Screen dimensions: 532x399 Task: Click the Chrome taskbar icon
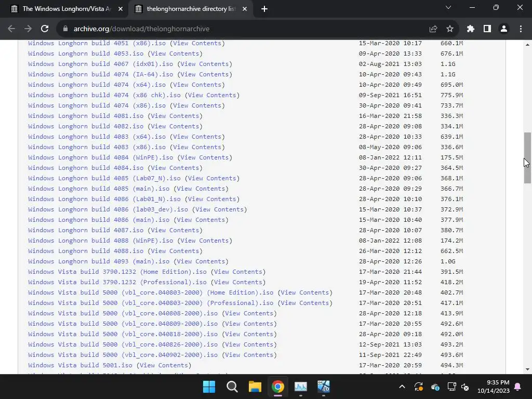point(277,387)
